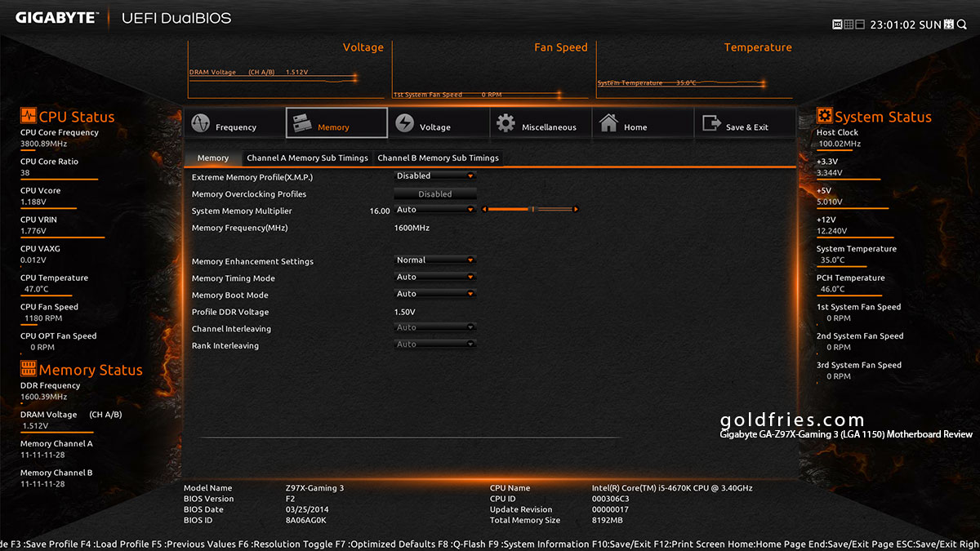Viewport: 980px width, 551px height.
Task: Switch to Channel B Memory Sub Timings tab
Action: (x=438, y=158)
